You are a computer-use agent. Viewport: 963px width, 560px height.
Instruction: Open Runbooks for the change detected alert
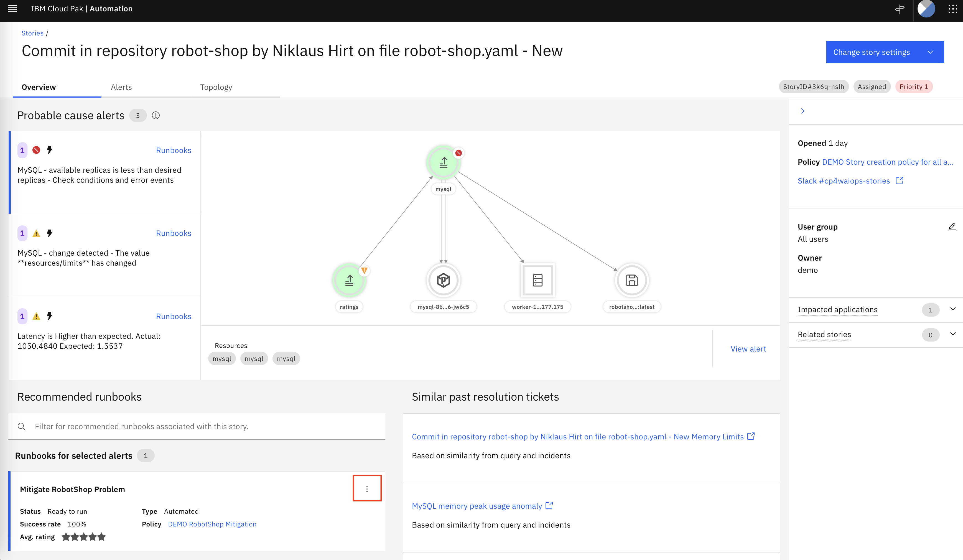pyautogui.click(x=174, y=233)
